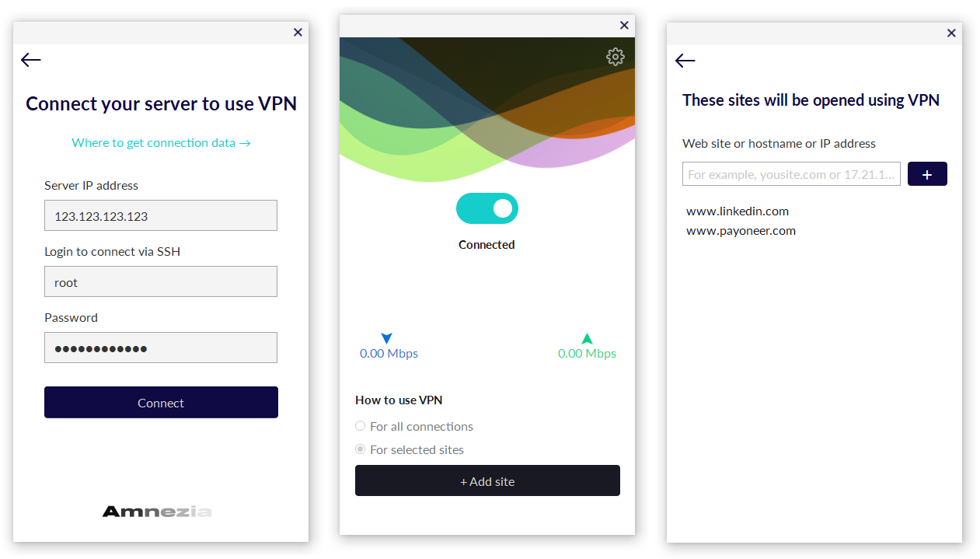Open Where to get connection data link
980x559 pixels.
(161, 142)
